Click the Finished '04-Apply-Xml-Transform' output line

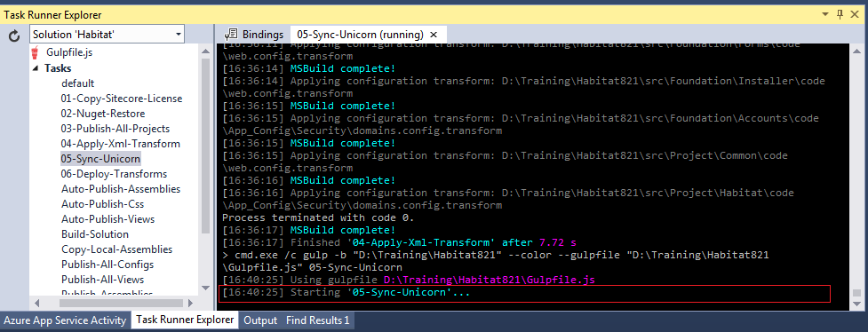pos(399,242)
